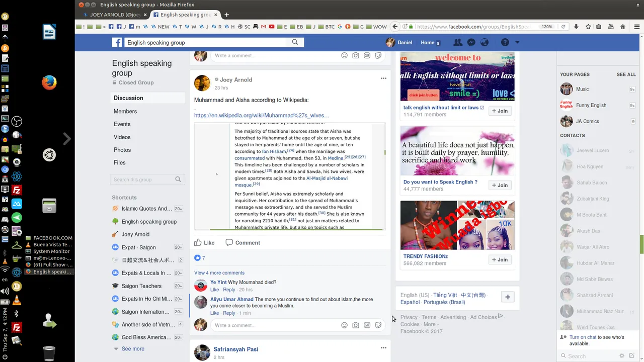Like Aliyu Umar Ahmad's comment
This screenshot has width=644, height=362.
(x=214, y=313)
